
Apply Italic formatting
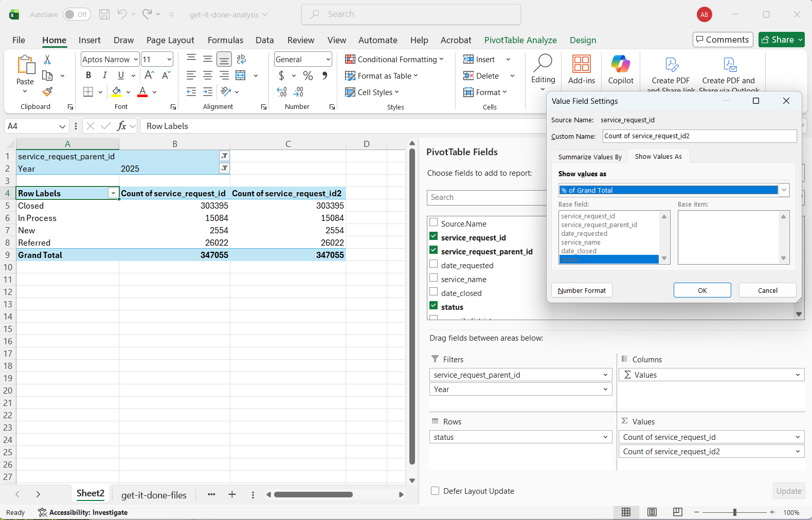[x=105, y=75]
